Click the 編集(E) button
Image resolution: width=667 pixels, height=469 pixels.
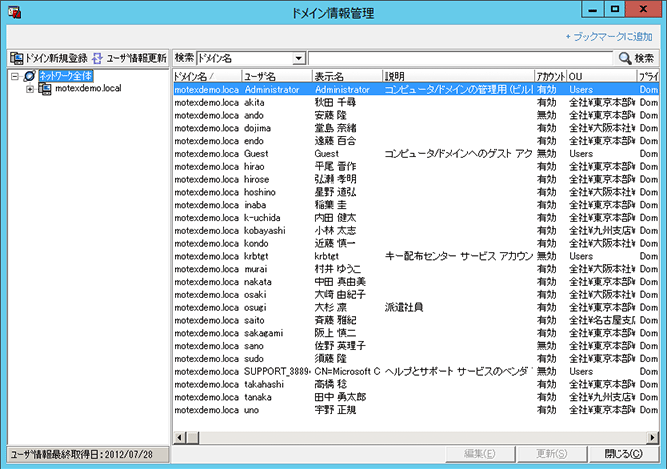[x=480, y=454]
